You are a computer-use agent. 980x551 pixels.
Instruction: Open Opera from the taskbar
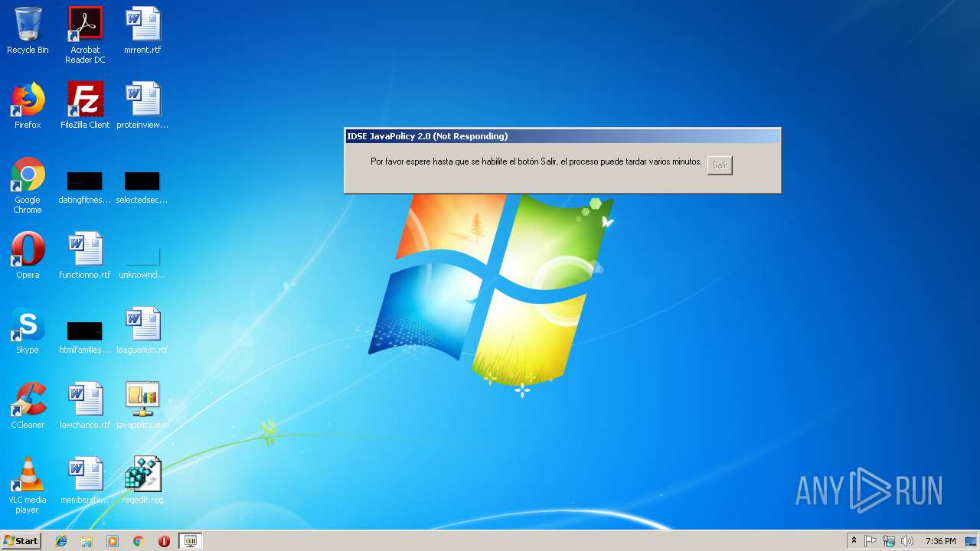pos(164,541)
